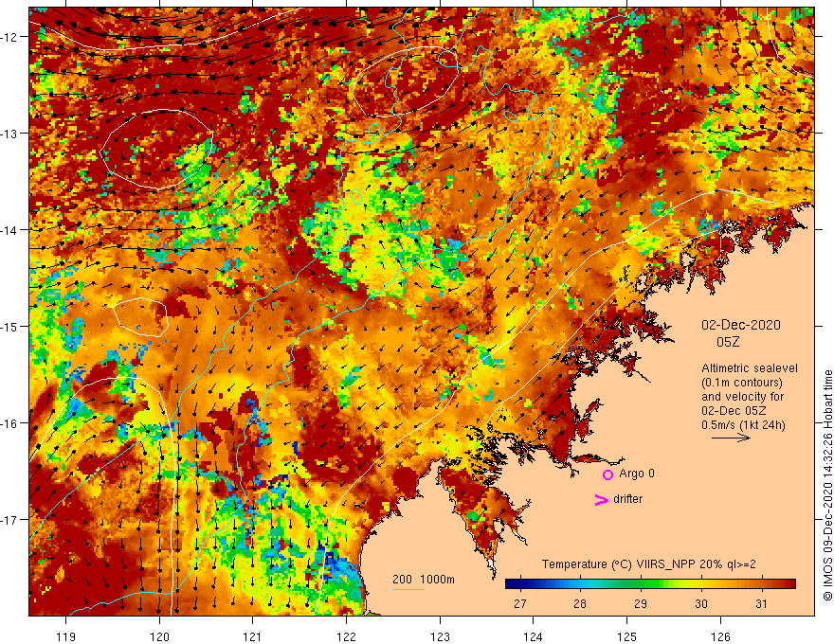Click longitude axis label 119
The image size is (834, 644).
click(66, 636)
